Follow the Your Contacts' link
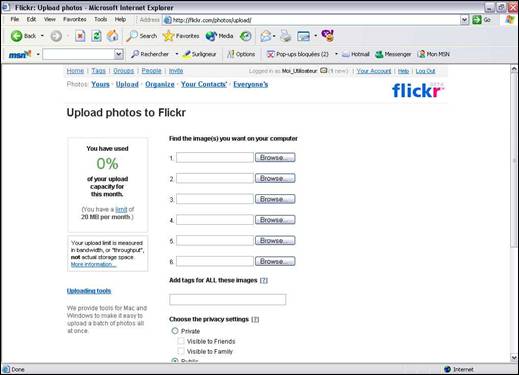The width and height of the screenshot is (519, 375). pyautogui.click(x=204, y=84)
